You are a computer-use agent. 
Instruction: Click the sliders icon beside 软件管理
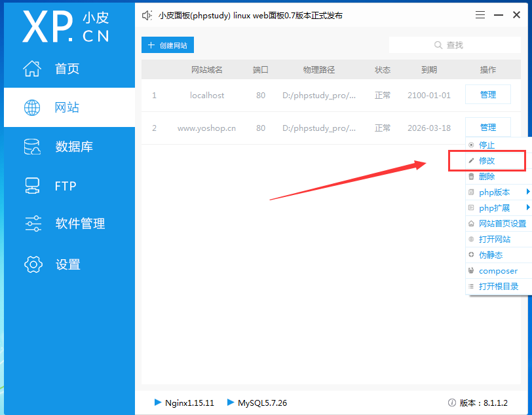click(x=33, y=224)
